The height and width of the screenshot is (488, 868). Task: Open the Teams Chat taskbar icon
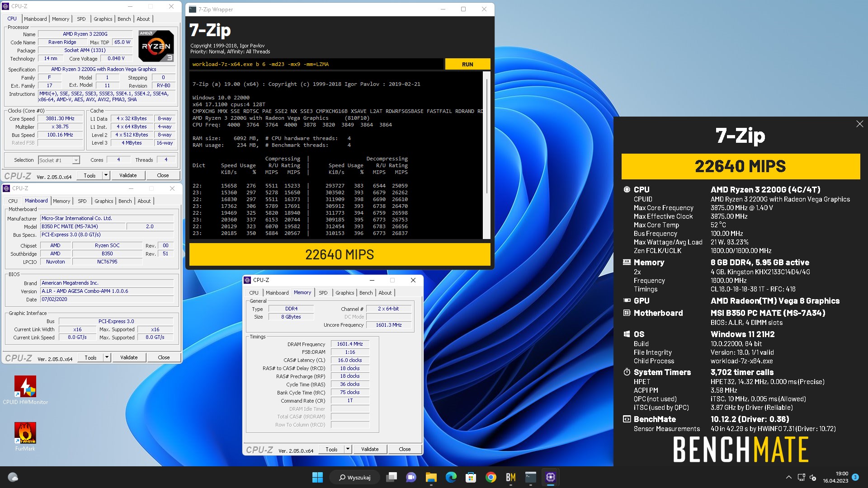(411, 477)
